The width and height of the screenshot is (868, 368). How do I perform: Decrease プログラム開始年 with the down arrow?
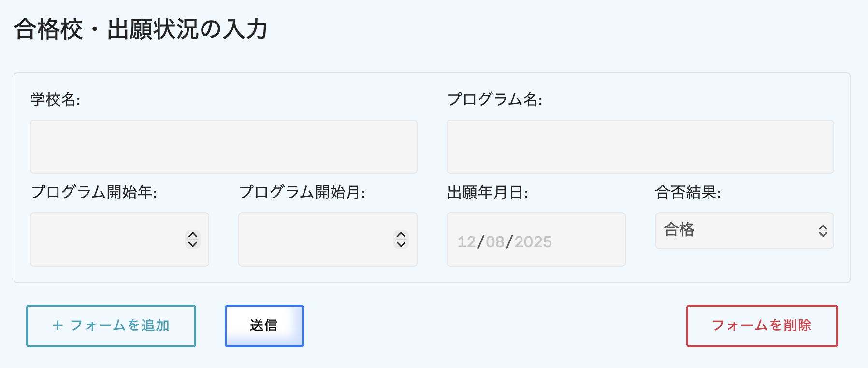(193, 244)
